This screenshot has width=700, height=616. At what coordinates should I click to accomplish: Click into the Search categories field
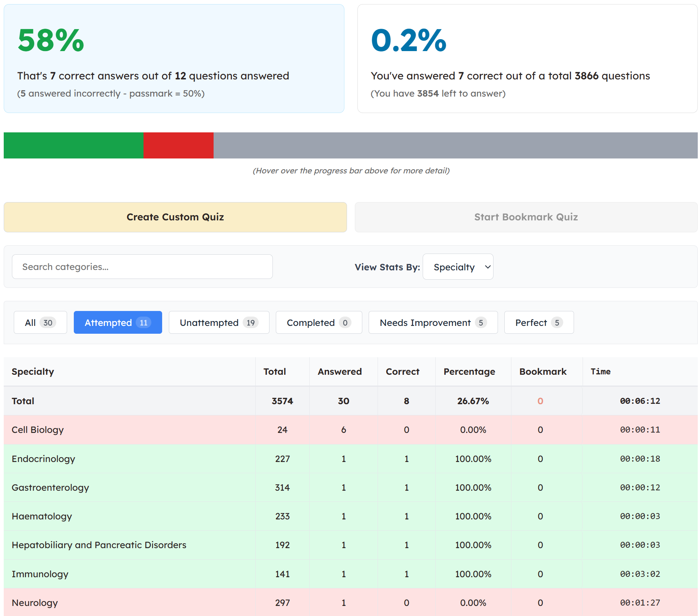(142, 267)
